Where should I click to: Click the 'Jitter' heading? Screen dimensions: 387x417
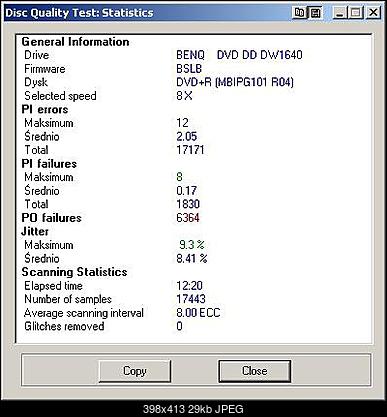click(35, 231)
